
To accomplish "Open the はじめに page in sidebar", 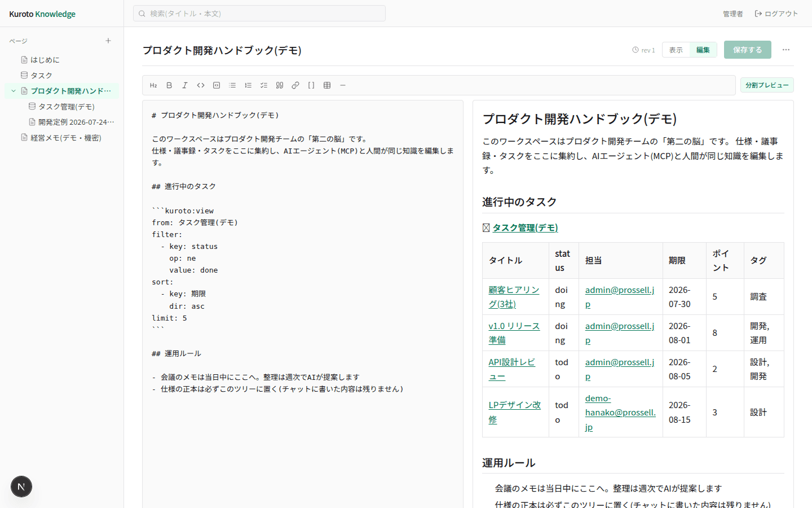I will (62, 60).
